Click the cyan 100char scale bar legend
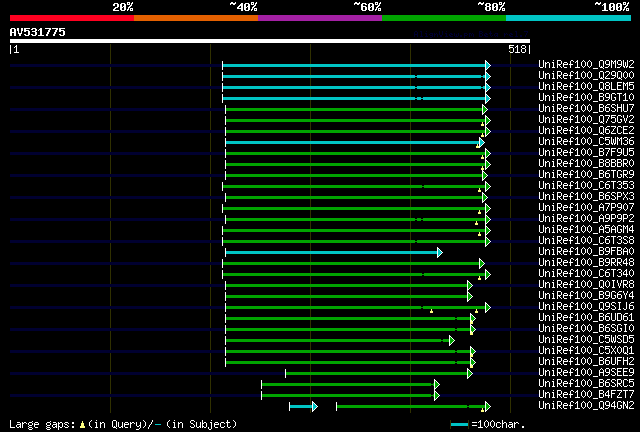This screenshot has height=432, width=640. point(459,425)
